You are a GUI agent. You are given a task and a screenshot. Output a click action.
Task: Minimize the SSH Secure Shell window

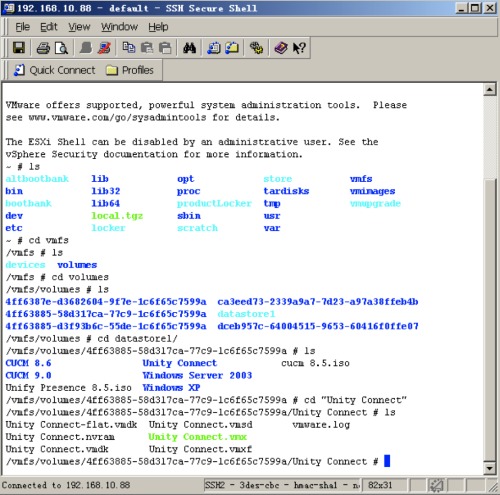pos(461,8)
